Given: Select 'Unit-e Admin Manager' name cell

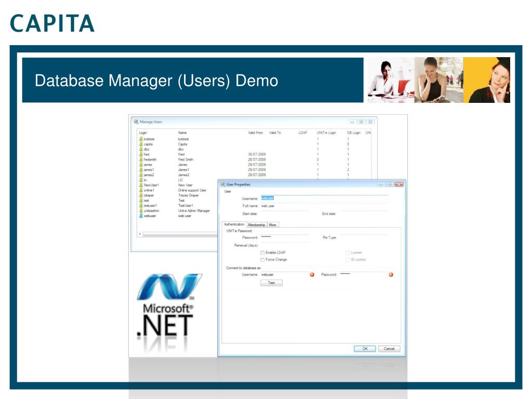Looking at the screenshot, I should pos(194,211).
